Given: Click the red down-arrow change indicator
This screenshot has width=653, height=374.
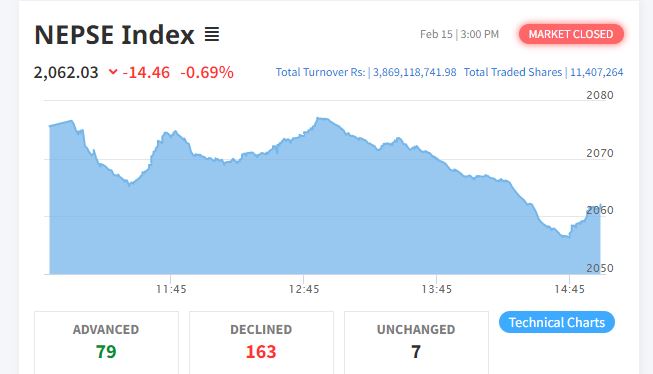Looking at the screenshot, I should 113,72.
